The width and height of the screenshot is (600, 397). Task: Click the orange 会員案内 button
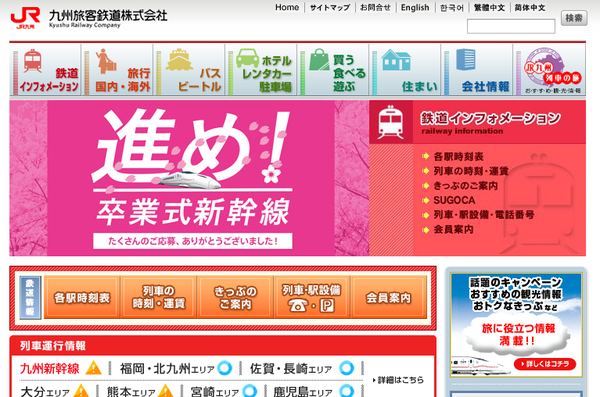[x=389, y=297]
